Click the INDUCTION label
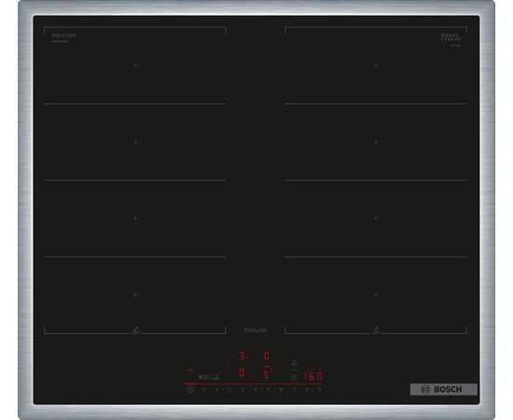Viewport: 513px width, 420px height. 63,35
